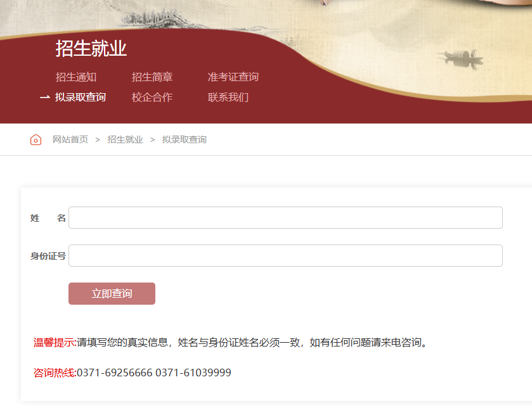Image resolution: width=532 pixels, height=420 pixels.
Task: Open the 招生通知 menu item
Action: point(76,77)
